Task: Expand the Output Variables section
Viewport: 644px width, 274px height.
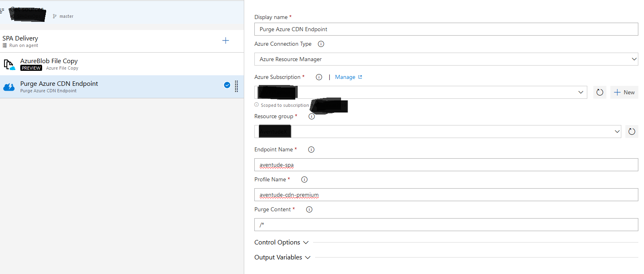Action: point(282,257)
